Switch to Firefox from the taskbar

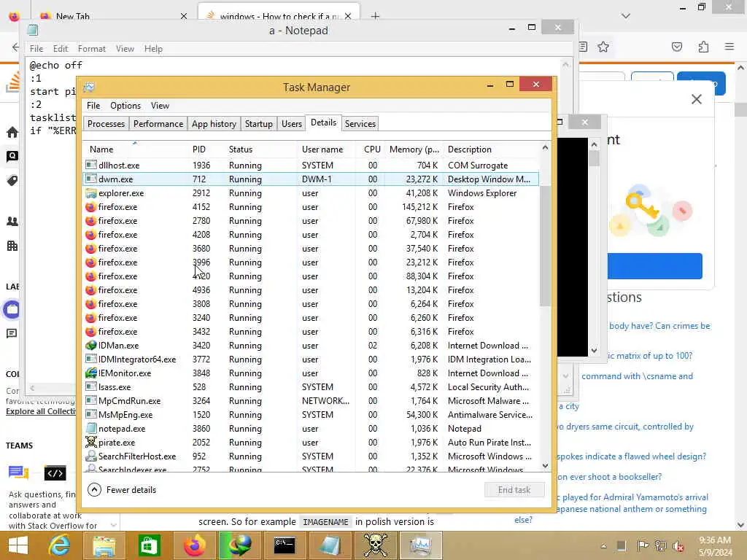click(194, 545)
